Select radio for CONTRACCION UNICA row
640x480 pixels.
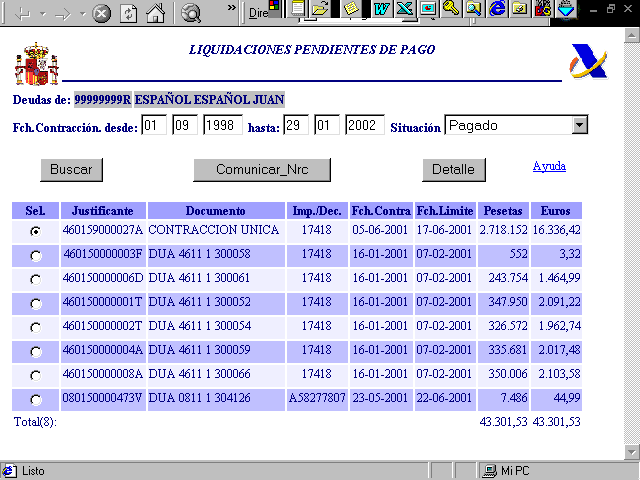[x=36, y=230]
